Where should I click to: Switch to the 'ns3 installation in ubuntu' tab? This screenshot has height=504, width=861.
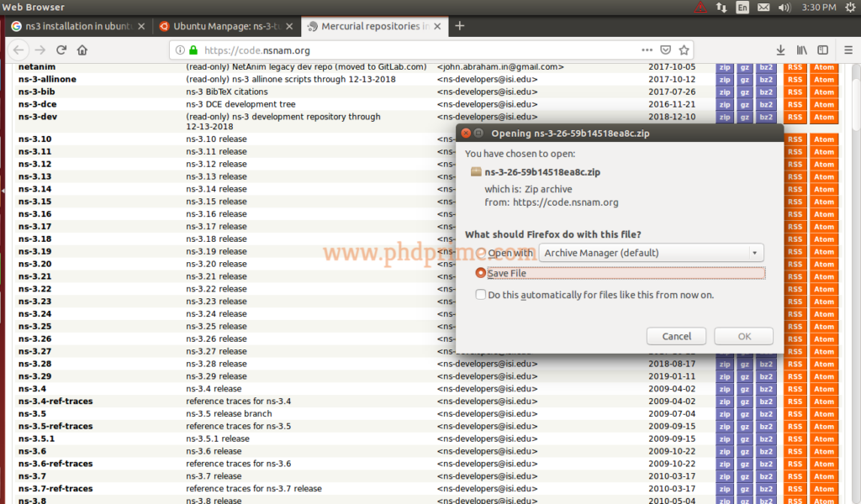point(77,26)
